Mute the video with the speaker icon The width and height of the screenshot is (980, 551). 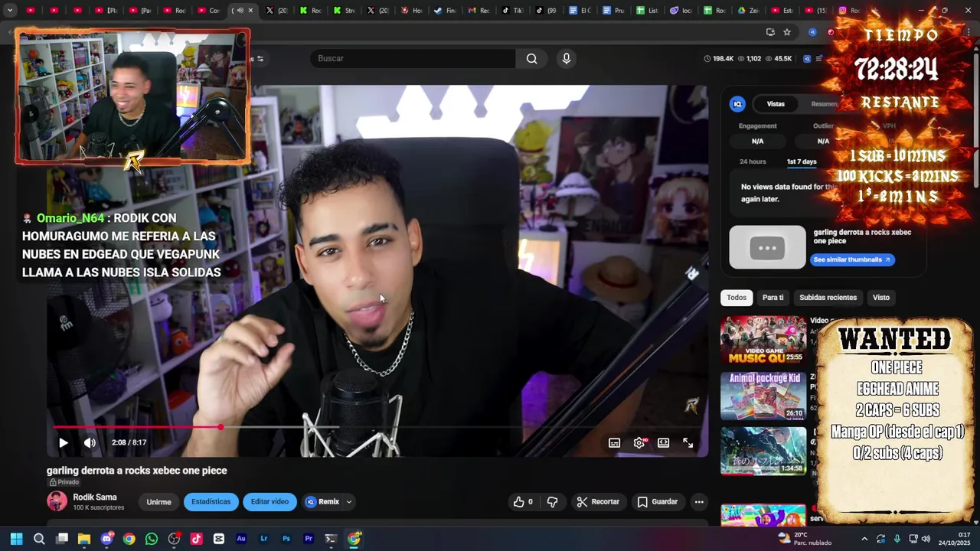click(90, 442)
